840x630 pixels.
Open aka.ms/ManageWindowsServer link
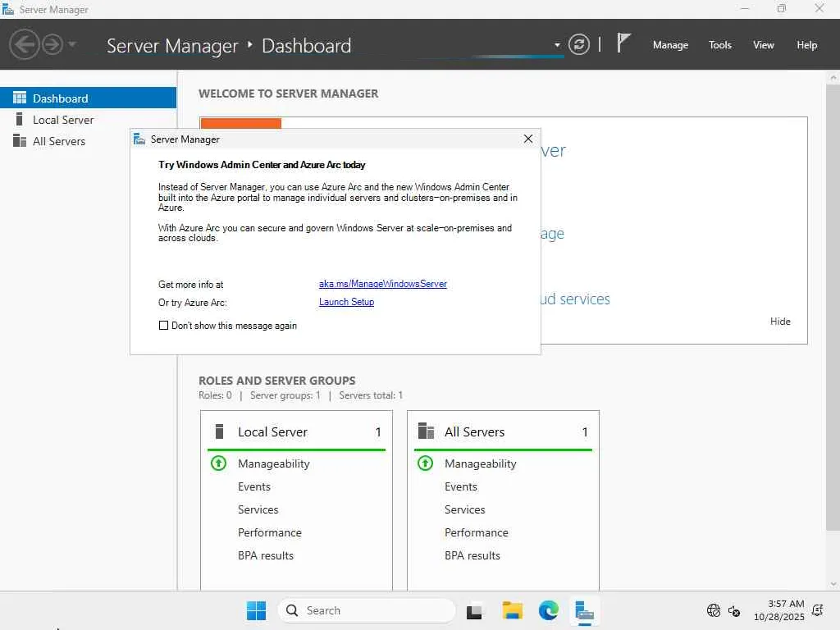click(382, 284)
